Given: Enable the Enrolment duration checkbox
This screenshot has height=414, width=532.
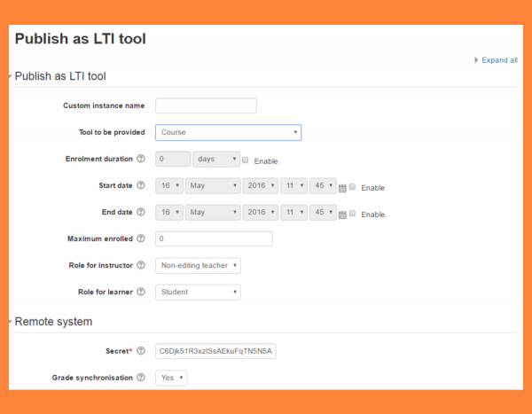Looking at the screenshot, I should 246,160.
